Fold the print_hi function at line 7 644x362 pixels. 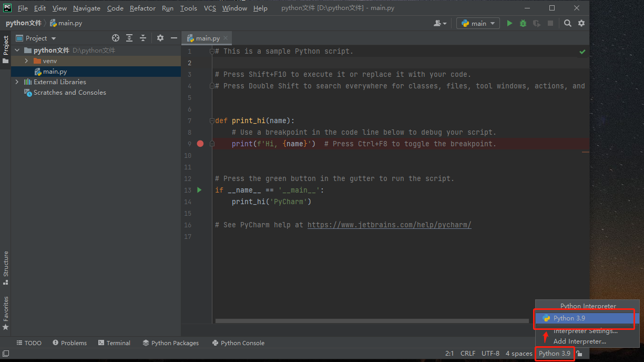(x=212, y=120)
